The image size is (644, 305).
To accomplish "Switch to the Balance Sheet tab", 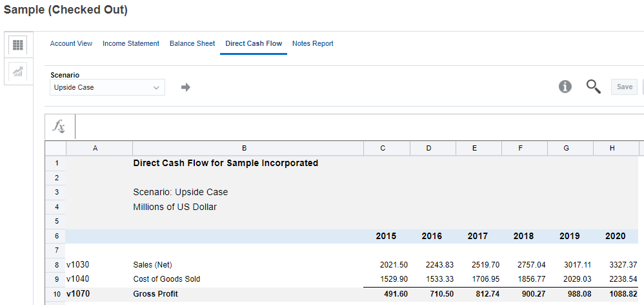I will [x=192, y=43].
